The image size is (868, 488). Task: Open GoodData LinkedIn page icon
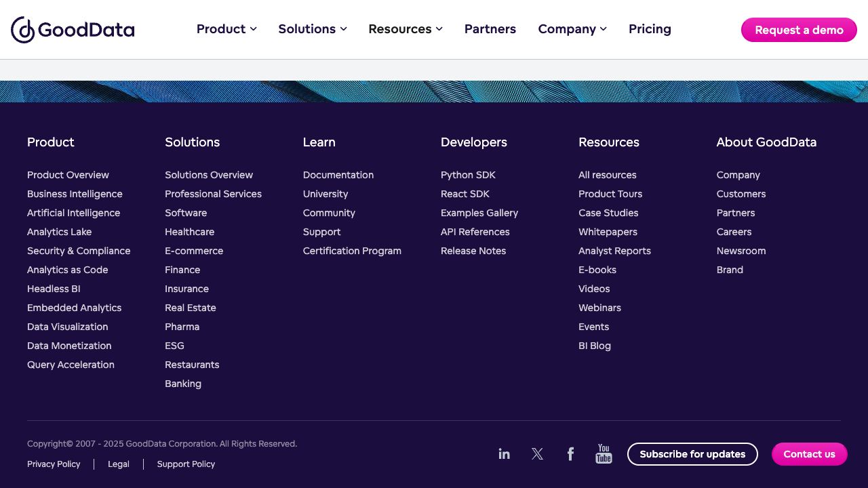[504, 454]
